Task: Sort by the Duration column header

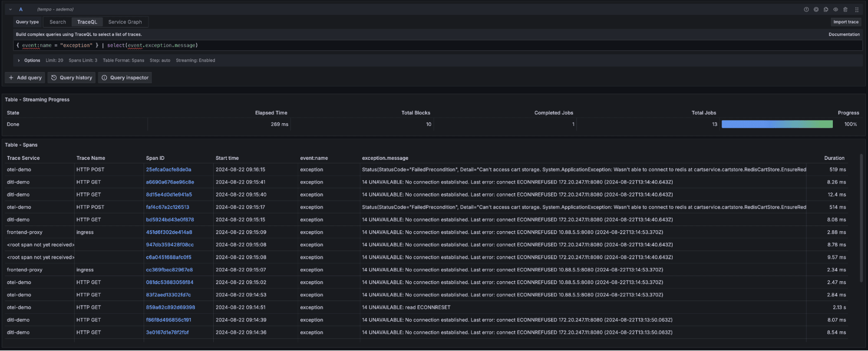Action: pyautogui.click(x=834, y=158)
